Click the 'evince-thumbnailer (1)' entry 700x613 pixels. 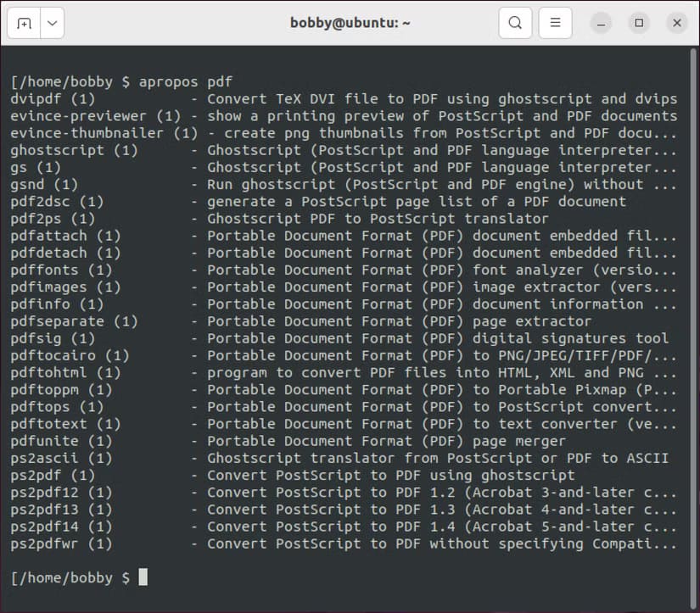pyautogui.click(x=104, y=133)
